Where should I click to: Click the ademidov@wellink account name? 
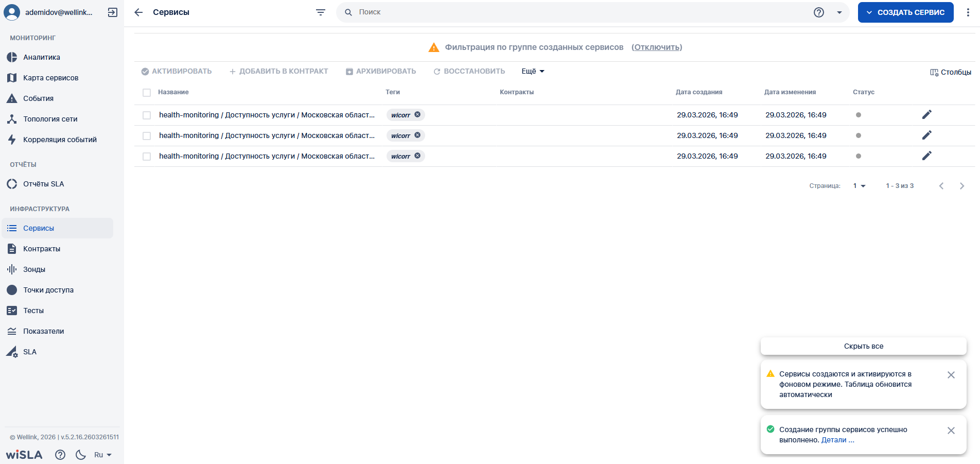point(59,12)
